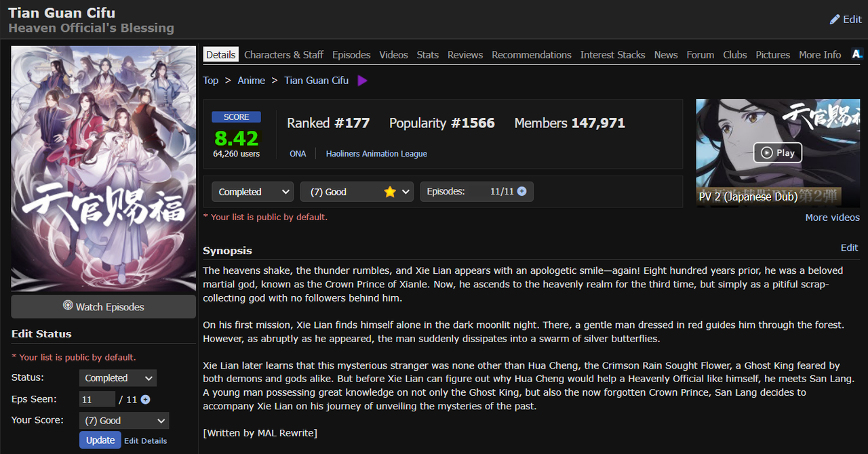Click the Edit link beside Synopsis
Image resolution: width=868 pixels, height=454 pixels.
click(x=849, y=248)
